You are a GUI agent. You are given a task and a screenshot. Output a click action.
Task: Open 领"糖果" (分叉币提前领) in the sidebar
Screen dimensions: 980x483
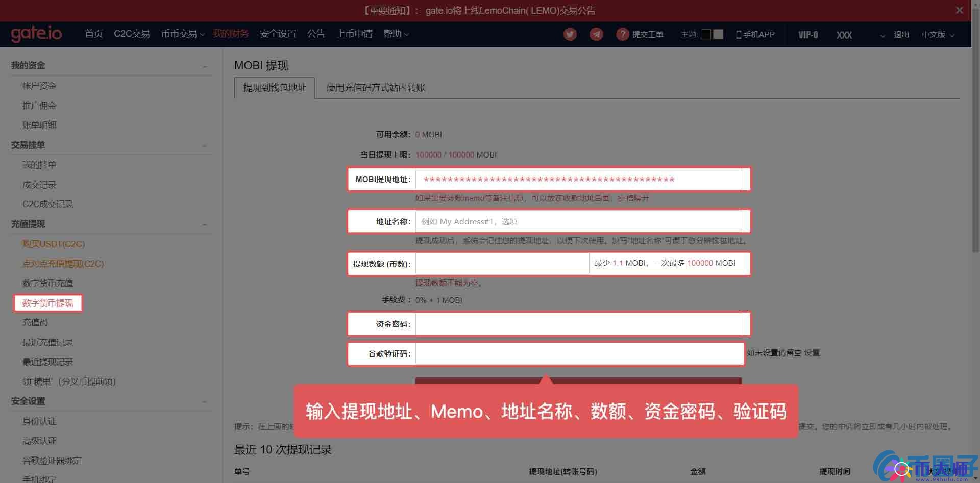[x=69, y=382]
